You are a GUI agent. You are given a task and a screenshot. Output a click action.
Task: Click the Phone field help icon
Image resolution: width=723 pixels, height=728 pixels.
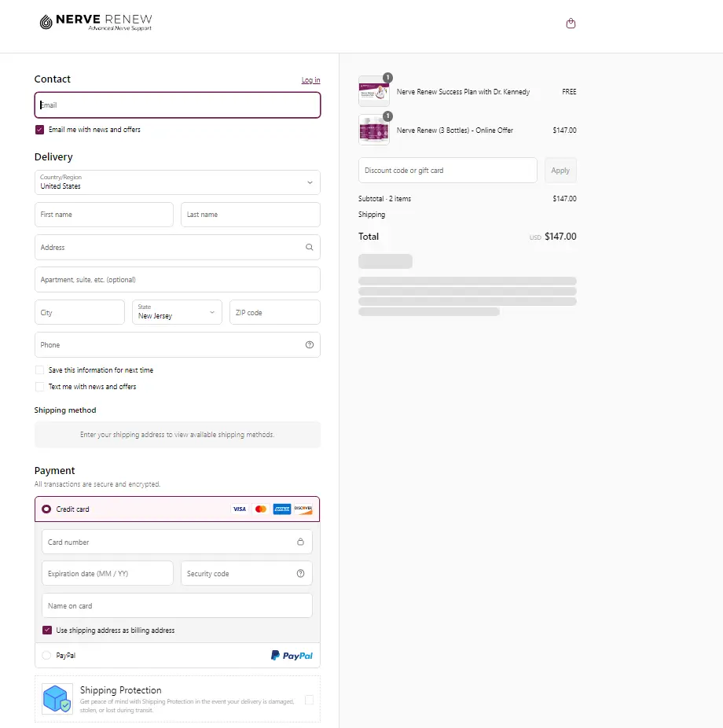[x=310, y=344]
